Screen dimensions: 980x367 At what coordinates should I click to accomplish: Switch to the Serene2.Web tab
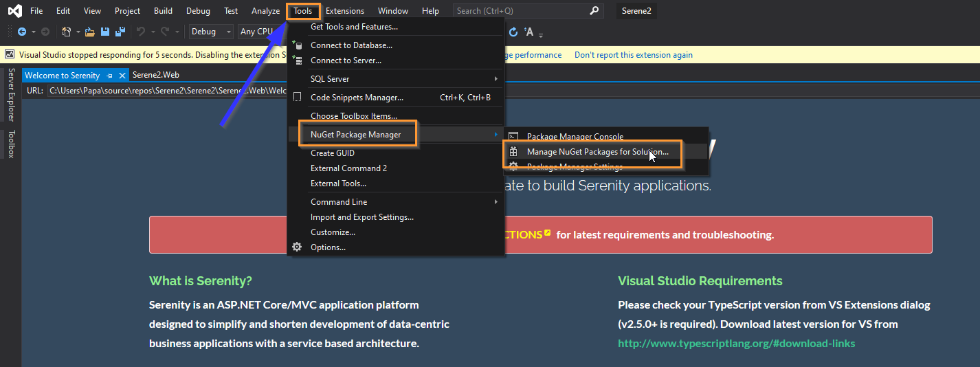[x=156, y=76]
